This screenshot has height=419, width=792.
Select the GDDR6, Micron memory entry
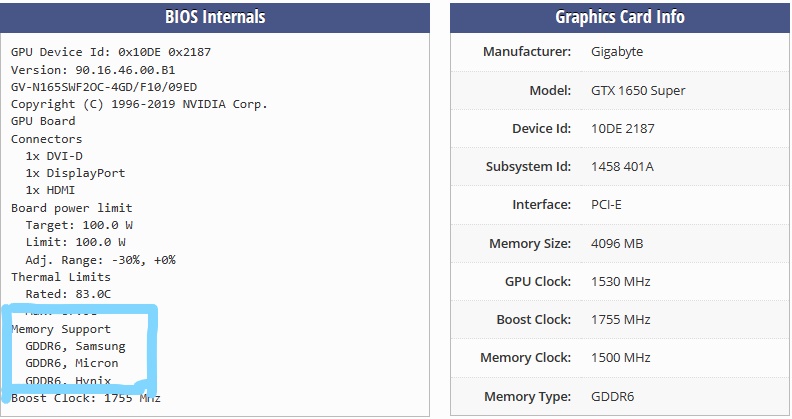[72, 363]
